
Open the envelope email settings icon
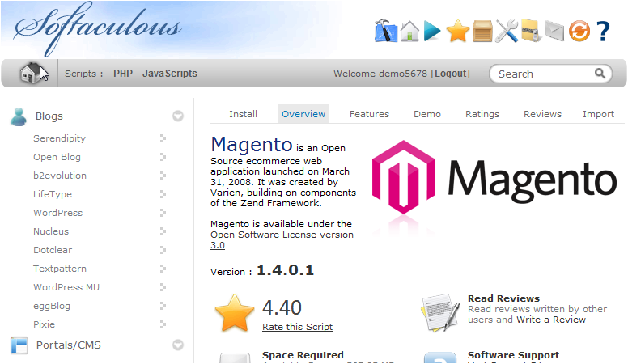click(x=554, y=31)
